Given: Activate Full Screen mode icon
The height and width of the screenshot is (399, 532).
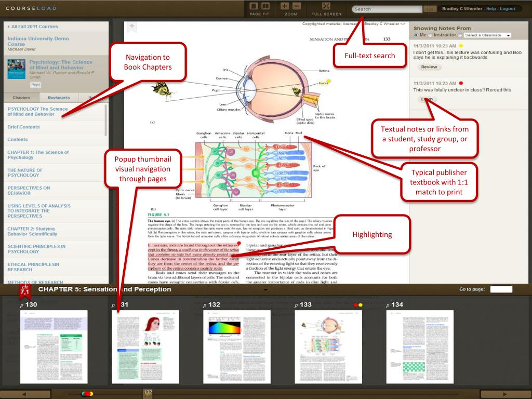Looking at the screenshot, I should point(326,6).
